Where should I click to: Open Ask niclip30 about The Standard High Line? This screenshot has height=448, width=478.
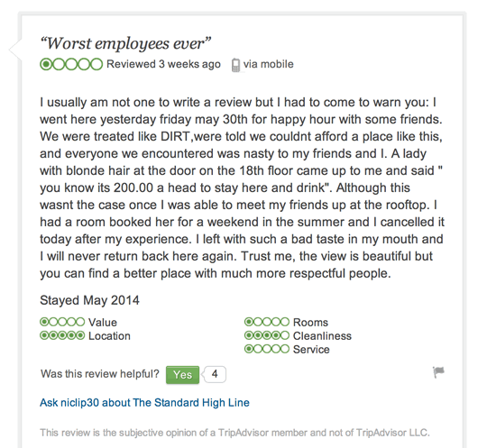[145, 403]
